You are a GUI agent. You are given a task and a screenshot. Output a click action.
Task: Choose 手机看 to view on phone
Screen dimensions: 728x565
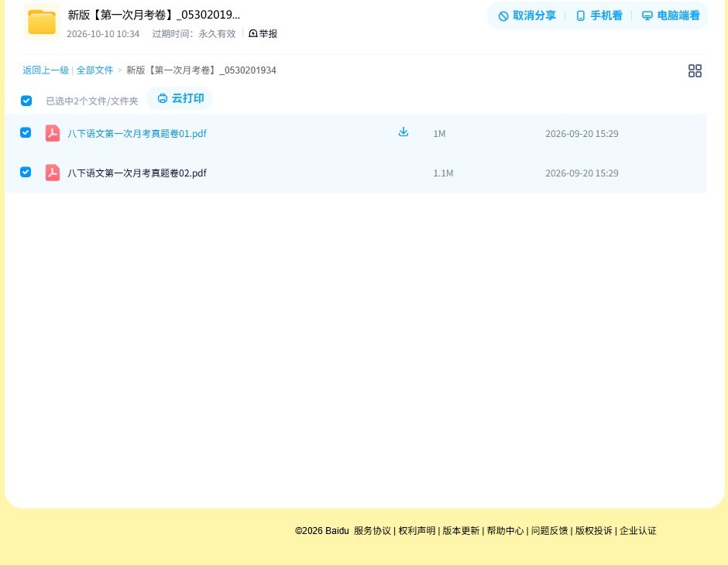pos(599,15)
